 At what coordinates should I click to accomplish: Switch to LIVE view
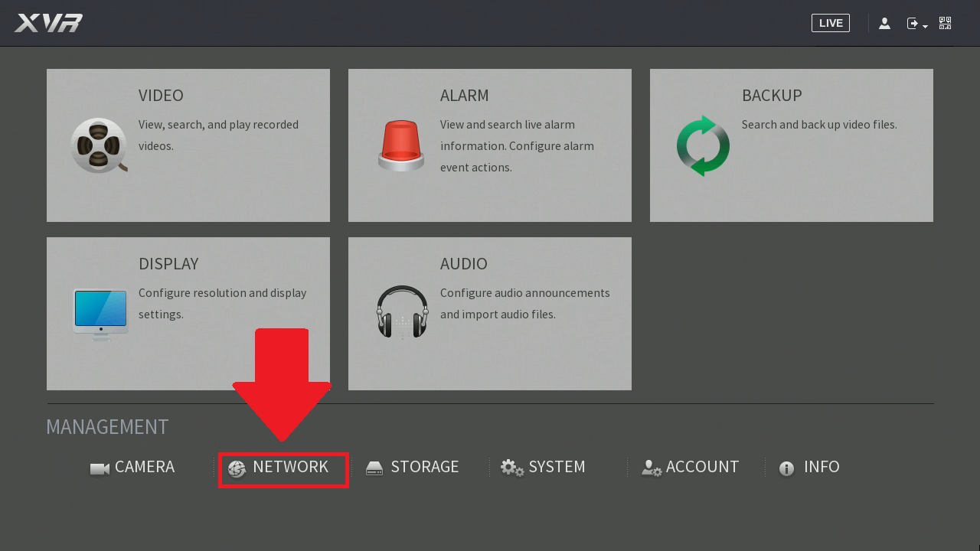point(830,23)
